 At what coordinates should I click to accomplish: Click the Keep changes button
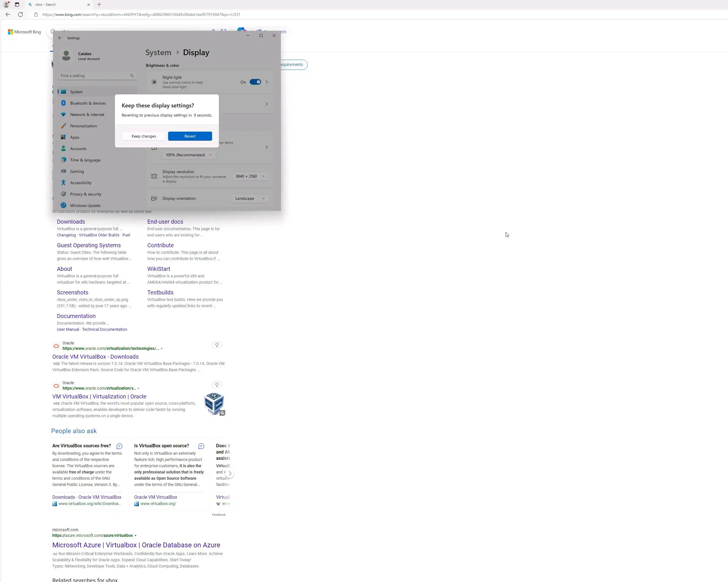click(144, 136)
